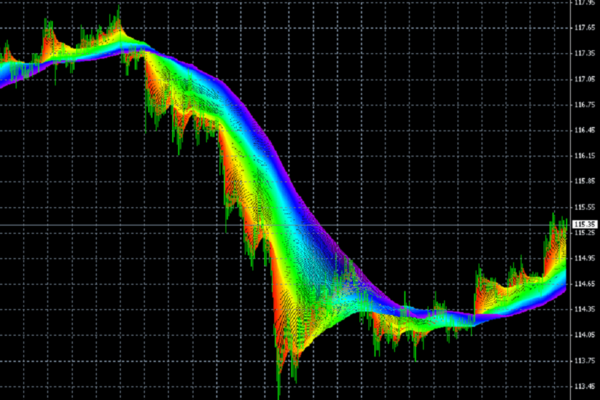The width and height of the screenshot is (600, 400).
Task: Click the current price label 115.38
Action: point(585,224)
